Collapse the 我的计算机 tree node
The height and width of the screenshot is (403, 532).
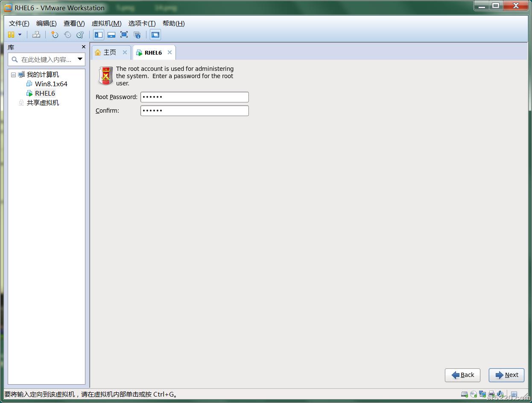coord(13,75)
